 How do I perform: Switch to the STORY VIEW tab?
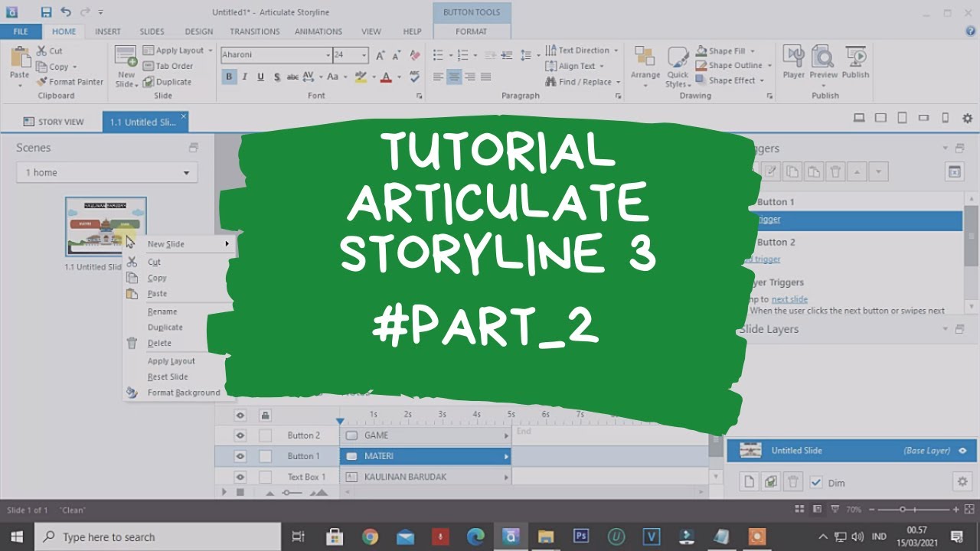coord(54,122)
